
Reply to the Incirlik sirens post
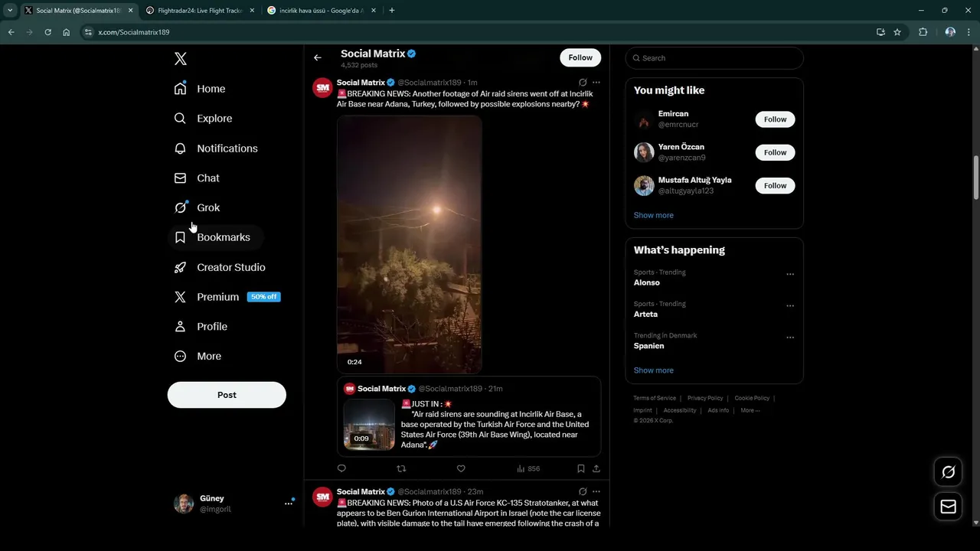(x=341, y=468)
